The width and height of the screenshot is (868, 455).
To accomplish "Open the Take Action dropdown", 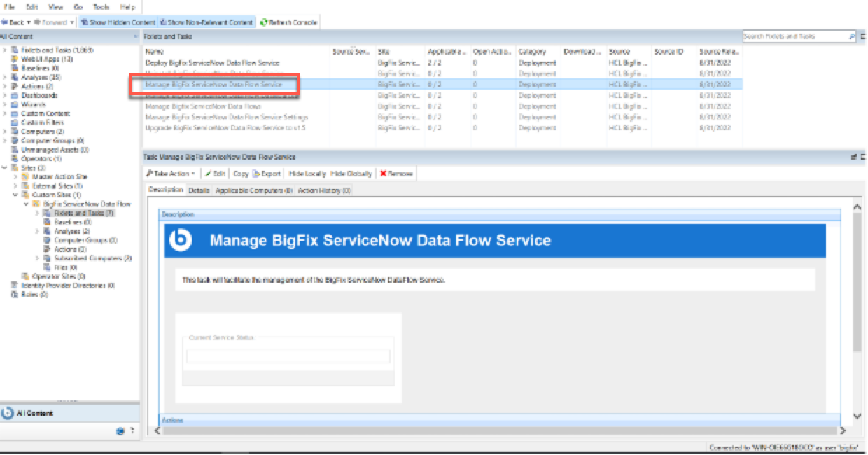I will point(171,174).
